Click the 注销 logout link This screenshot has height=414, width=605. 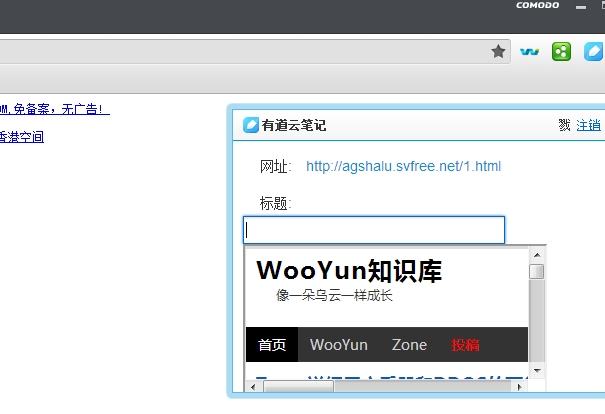point(588,125)
